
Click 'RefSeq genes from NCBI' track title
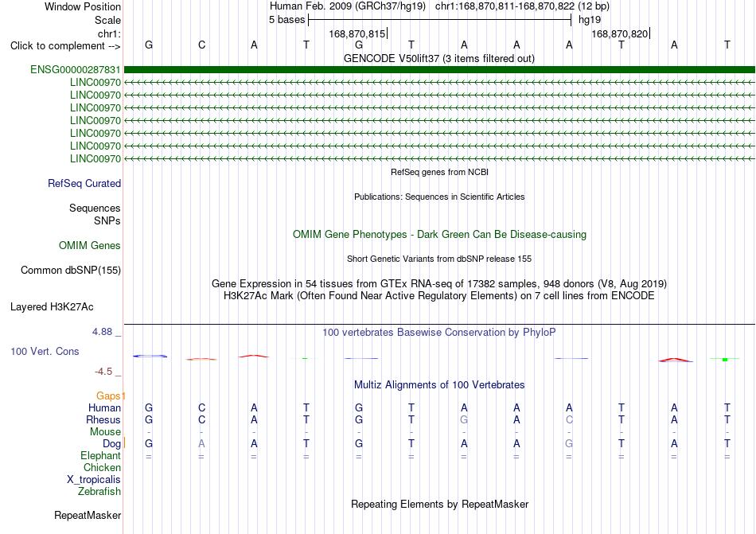tap(440, 172)
